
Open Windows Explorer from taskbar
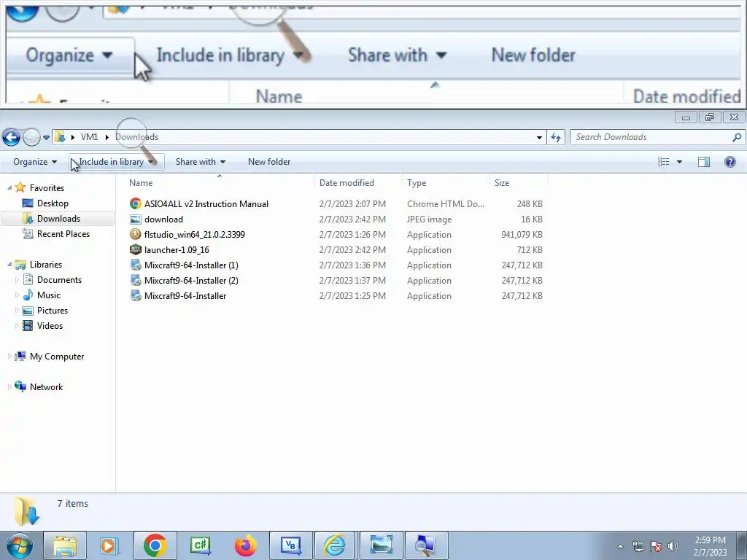[x=65, y=545]
